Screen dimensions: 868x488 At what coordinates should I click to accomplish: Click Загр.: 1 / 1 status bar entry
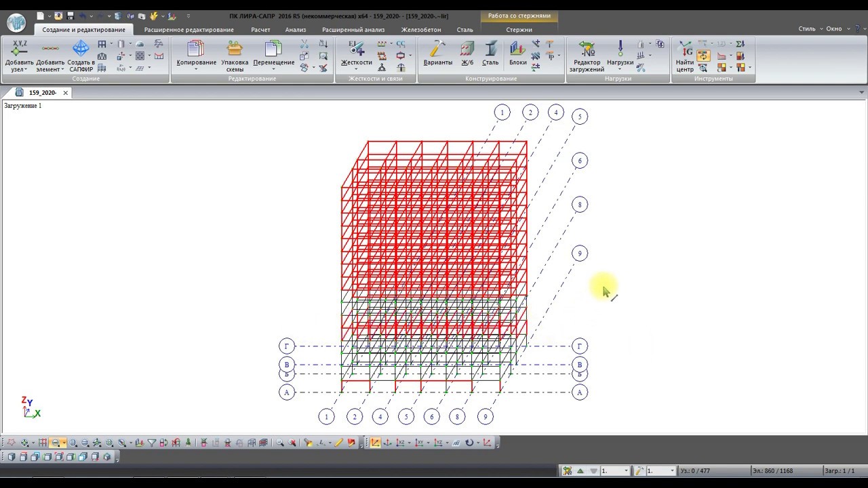click(x=840, y=470)
